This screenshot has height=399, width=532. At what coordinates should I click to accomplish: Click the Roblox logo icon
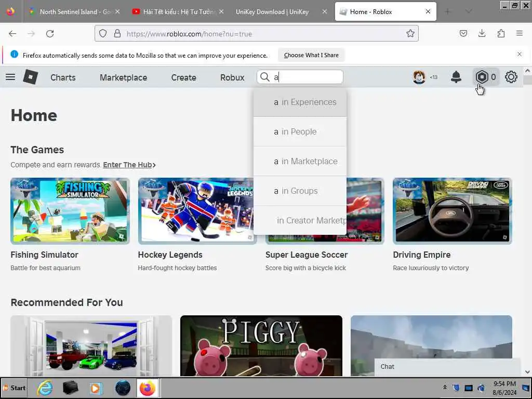(x=31, y=77)
